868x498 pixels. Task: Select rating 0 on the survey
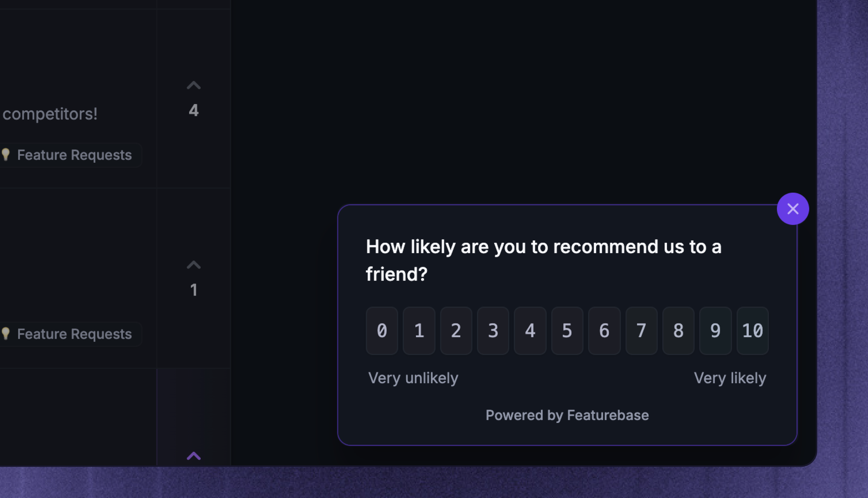[382, 330]
